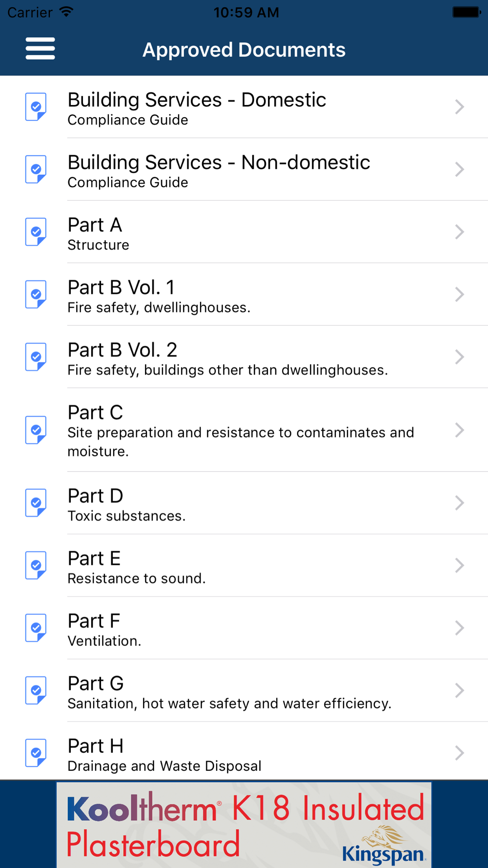
Task: Tap the document icon beside Part H
Action: (36, 753)
